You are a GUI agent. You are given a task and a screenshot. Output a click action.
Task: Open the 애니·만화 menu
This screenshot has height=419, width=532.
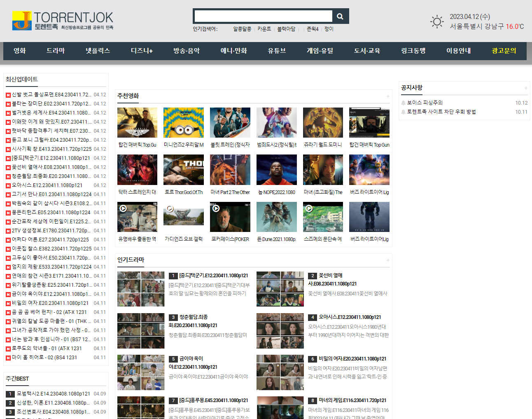(x=234, y=51)
